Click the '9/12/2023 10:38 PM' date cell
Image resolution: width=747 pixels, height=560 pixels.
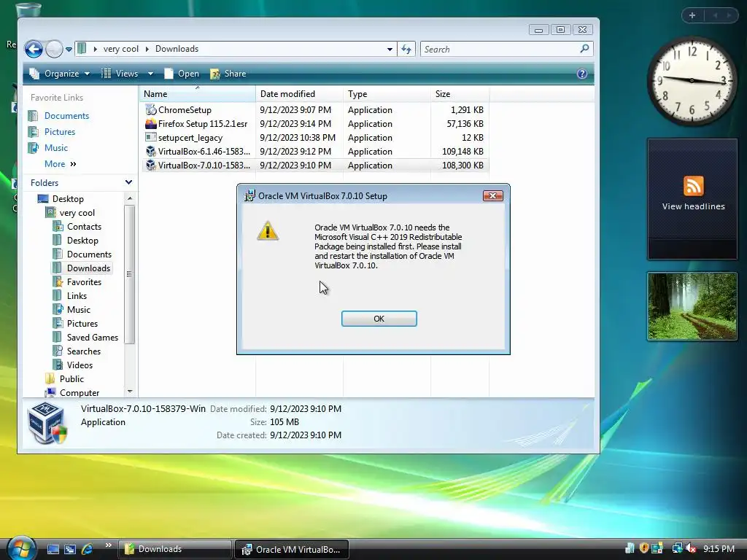[298, 138]
